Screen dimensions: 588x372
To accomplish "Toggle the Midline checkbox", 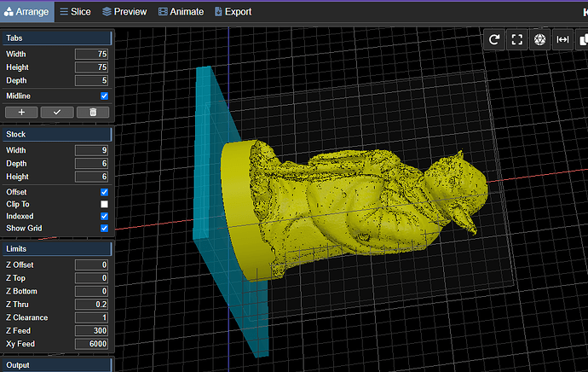I will click(x=104, y=96).
